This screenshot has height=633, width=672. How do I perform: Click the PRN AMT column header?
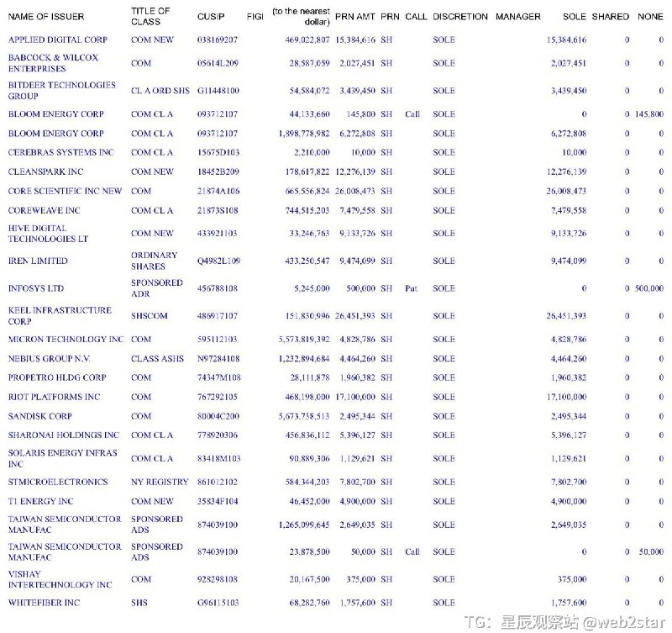click(354, 17)
